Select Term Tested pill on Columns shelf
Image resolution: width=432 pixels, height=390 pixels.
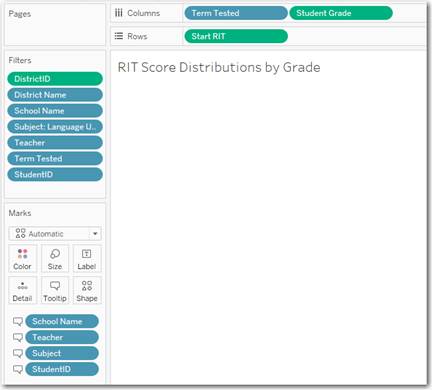click(x=236, y=13)
